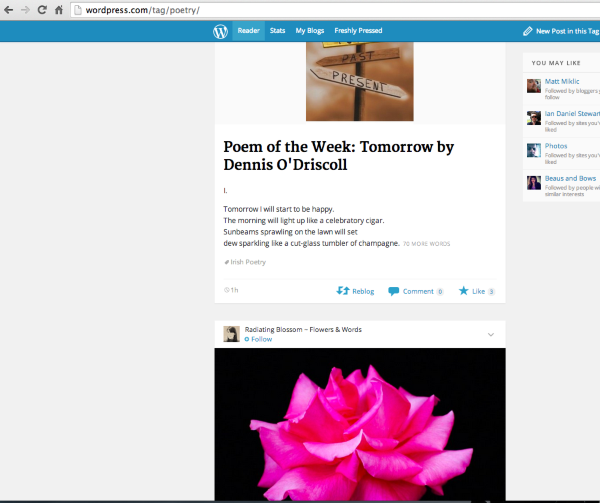Screen dimensions: 600x503
Task: Click the clock icon next to 1h
Action: click(x=226, y=290)
